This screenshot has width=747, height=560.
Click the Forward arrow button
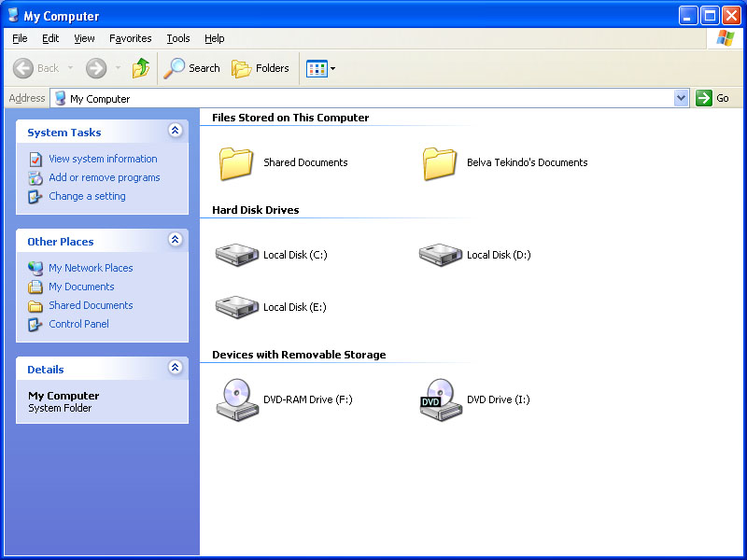click(96, 68)
